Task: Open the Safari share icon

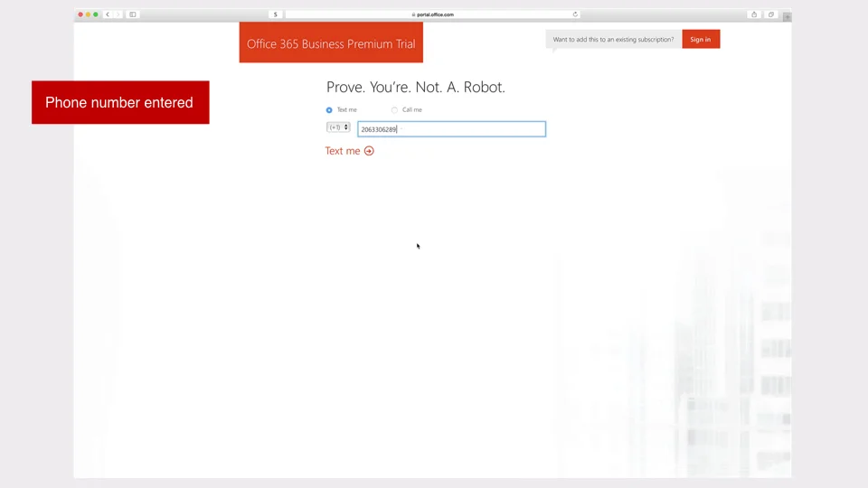Action: 754,14
